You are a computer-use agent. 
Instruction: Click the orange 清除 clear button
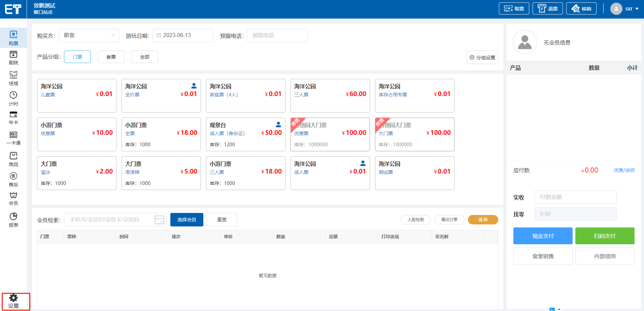pyautogui.click(x=483, y=220)
